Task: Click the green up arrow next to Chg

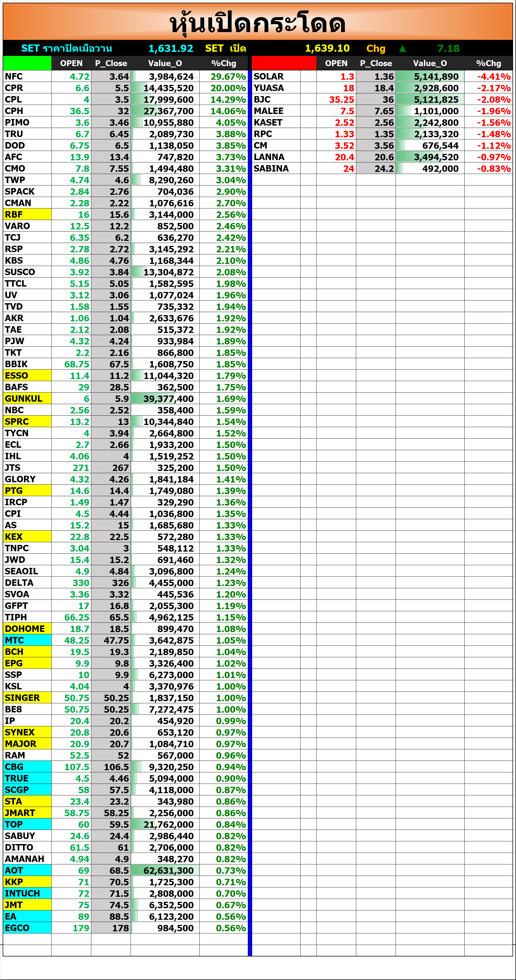Action: [x=402, y=49]
